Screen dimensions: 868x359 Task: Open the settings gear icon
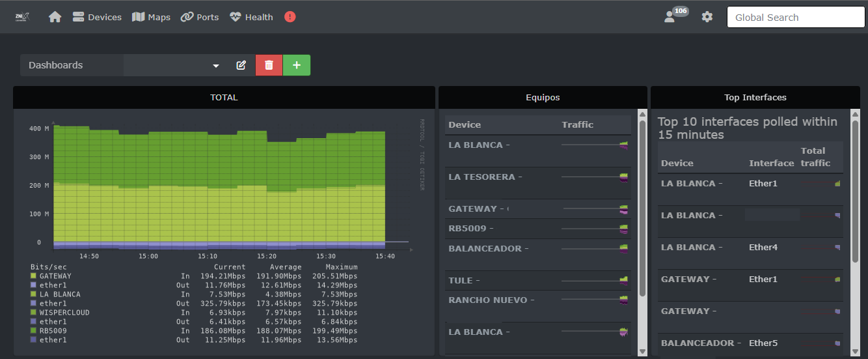pyautogui.click(x=707, y=17)
